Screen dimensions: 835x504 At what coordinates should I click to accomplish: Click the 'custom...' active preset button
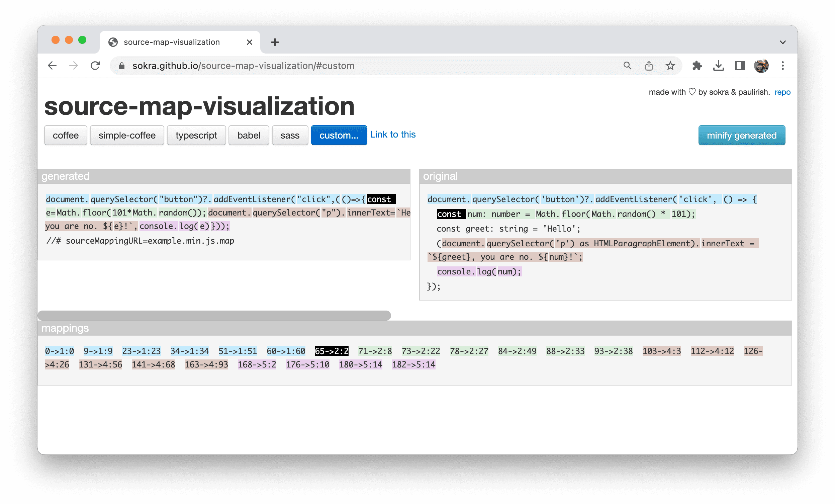pyautogui.click(x=338, y=135)
